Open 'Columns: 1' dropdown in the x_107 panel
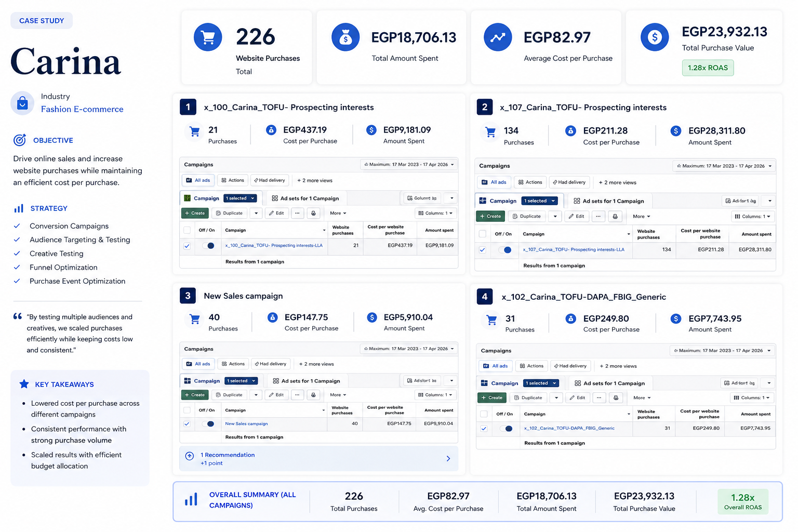The image size is (798, 532). pos(753,216)
